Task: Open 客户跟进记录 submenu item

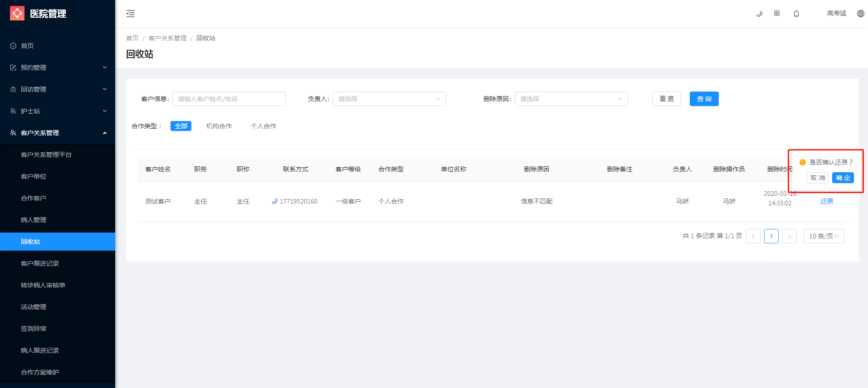Action: [58, 263]
